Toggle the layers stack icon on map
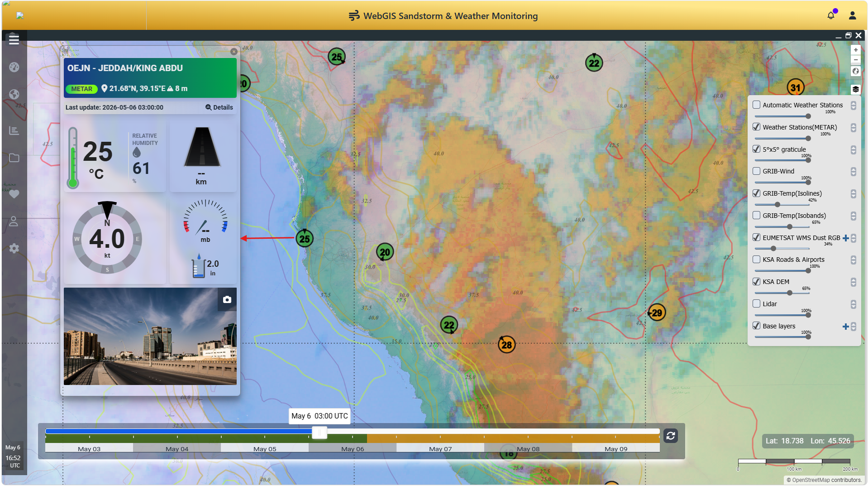The width and height of the screenshot is (868, 486). [855, 89]
